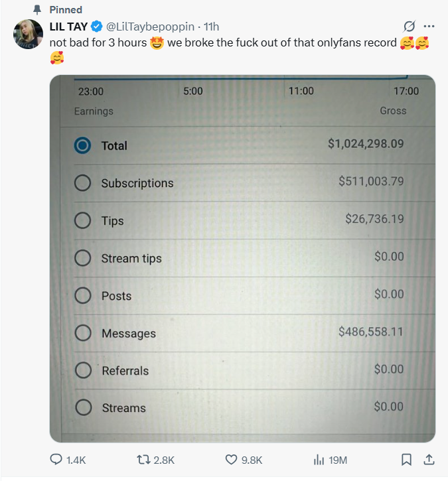Click the reply comment icon
448x481 pixels.
57,459
